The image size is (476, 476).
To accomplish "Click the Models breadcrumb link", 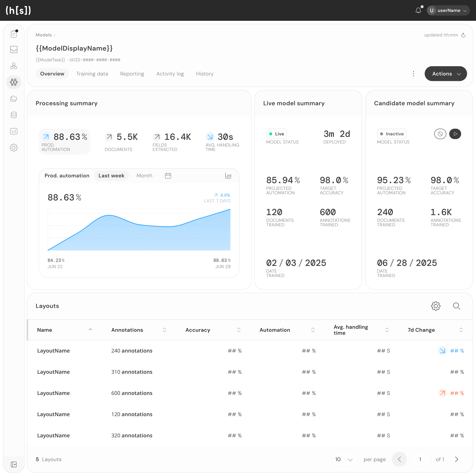I will (44, 35).
